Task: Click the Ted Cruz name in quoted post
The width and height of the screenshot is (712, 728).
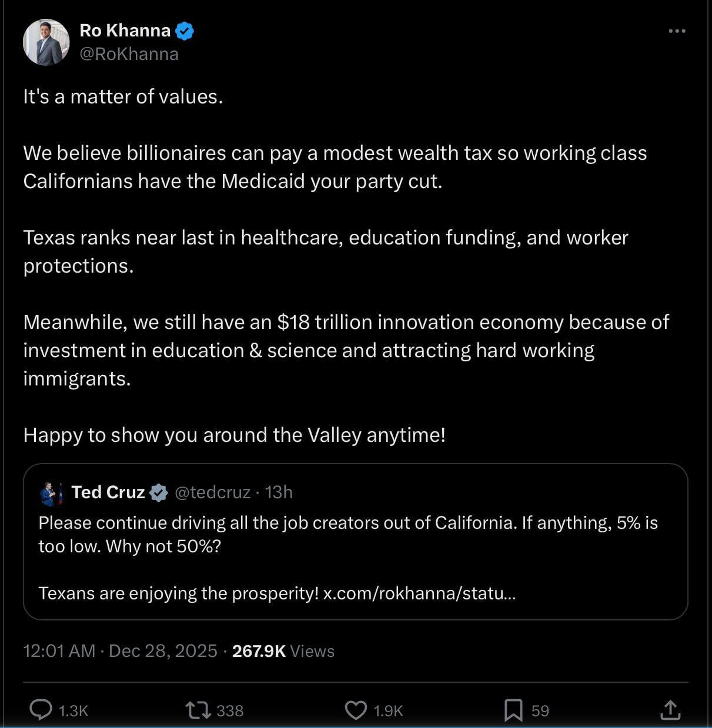Action: point(108,492)
